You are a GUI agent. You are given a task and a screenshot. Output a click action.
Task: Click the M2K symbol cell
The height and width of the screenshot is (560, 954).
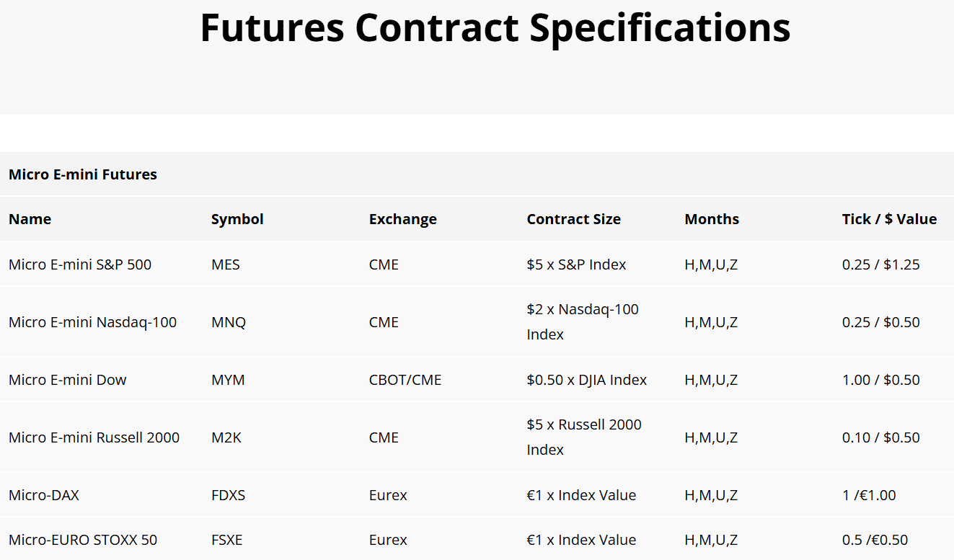[x=226, y=437]
